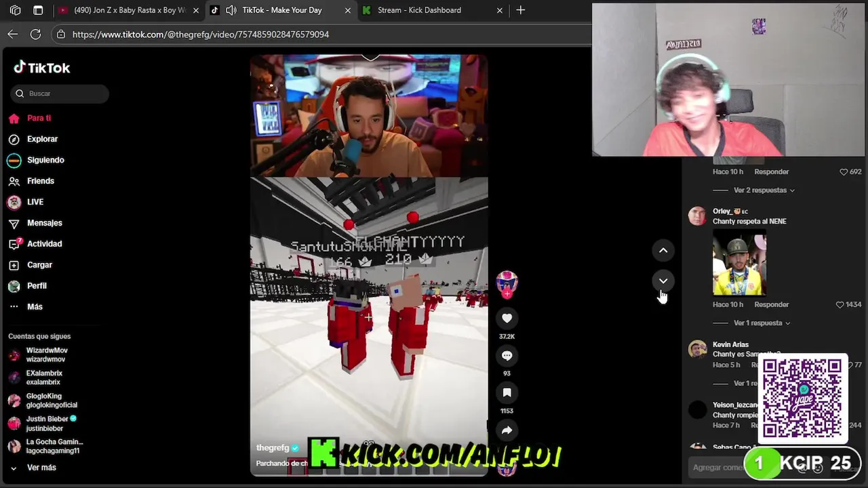Viewport: 868px width, 488px height.
Task: Open a new browser tab
Action: [521, 10]
